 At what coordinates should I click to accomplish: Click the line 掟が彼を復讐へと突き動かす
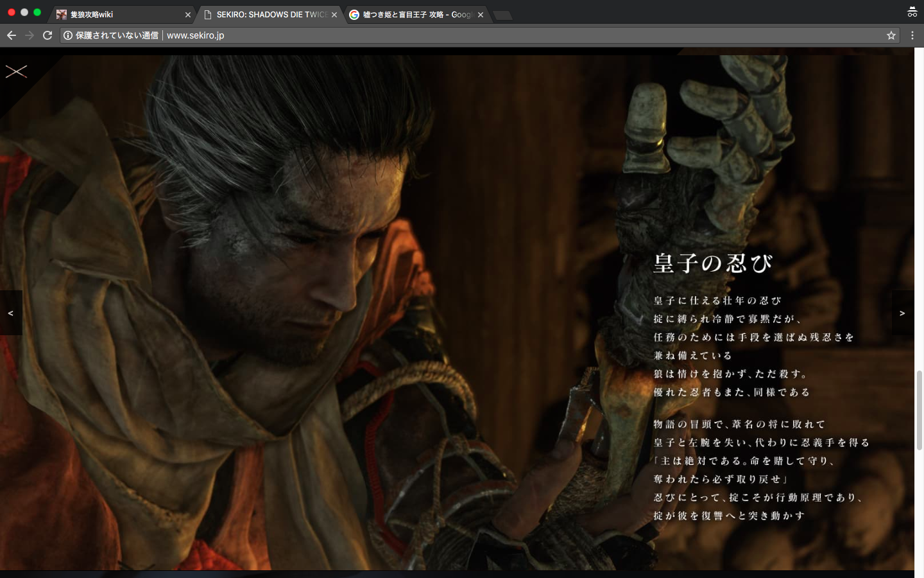click(x=729, y=516)
